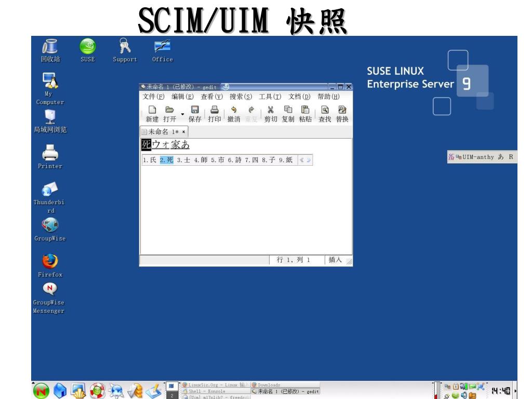Open the 回收站 trash desktop icon
532x399 pixels.
coord(50,50)
